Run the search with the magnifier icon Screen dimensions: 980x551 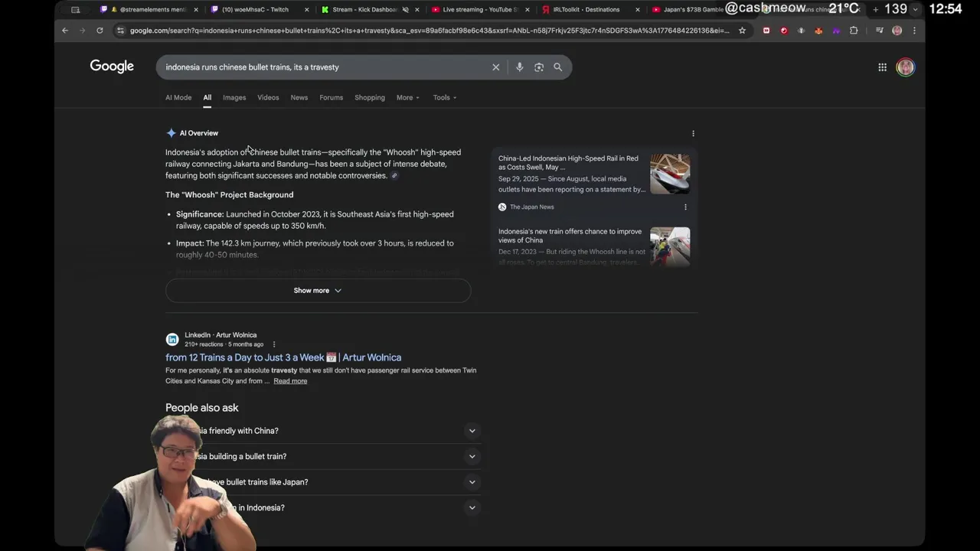click(558, 67)
